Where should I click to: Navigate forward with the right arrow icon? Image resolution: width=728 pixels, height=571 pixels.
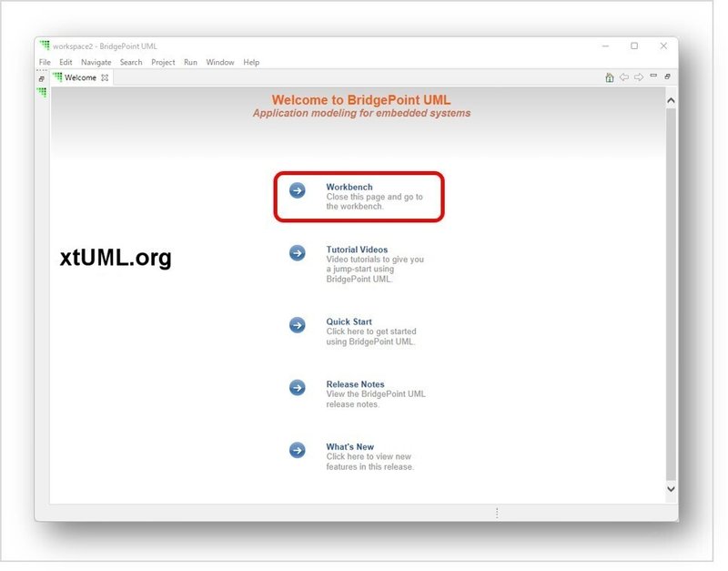pyautogui.click(x=639, y=77)
